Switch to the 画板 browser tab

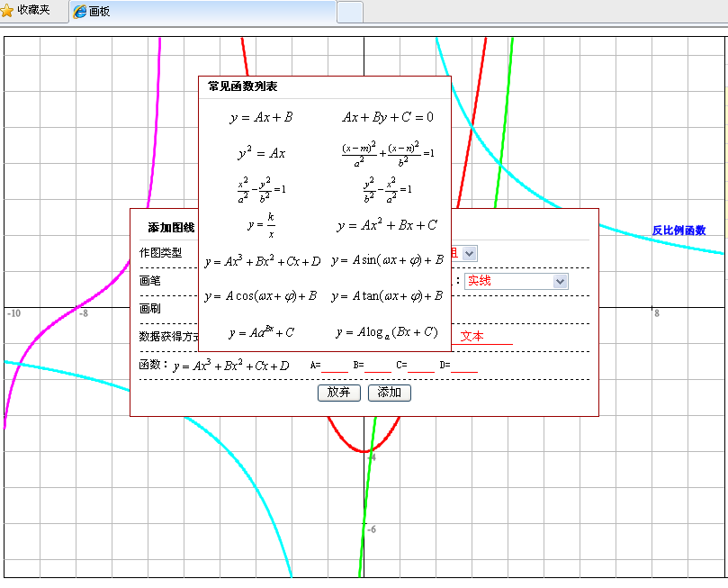click(x=202, y=12)
